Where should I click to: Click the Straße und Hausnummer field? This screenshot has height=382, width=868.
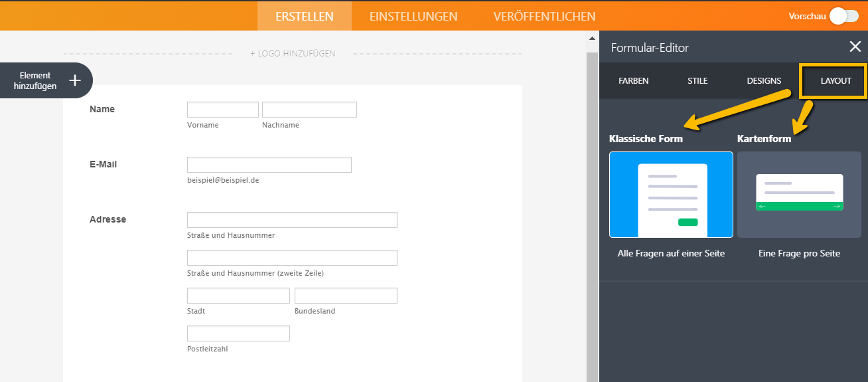292,220
